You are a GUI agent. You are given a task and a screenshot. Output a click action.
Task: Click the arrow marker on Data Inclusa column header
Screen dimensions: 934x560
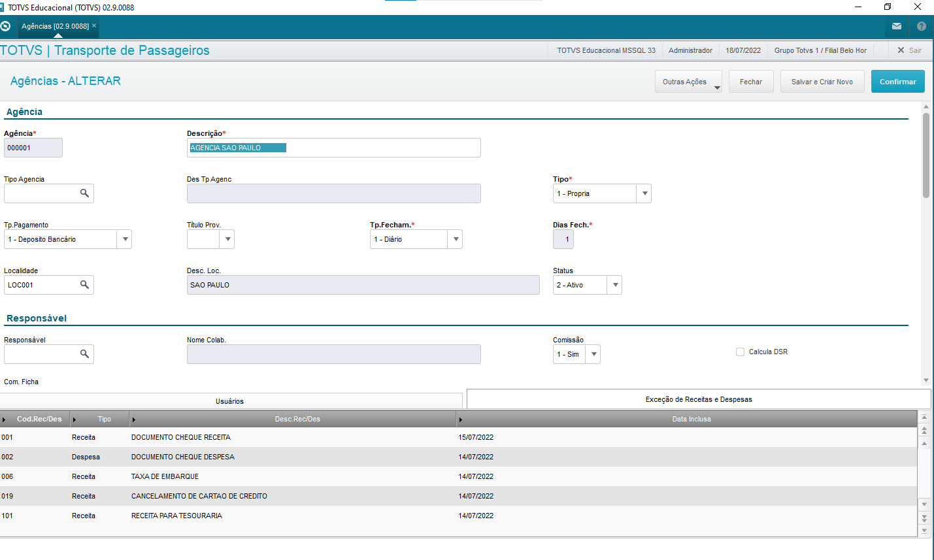tap(460, 420)
